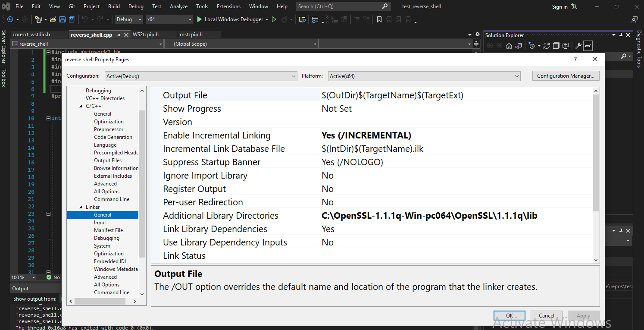Screen dimensions: 644x330
Task: Open the Build menu
Action: [x=114, y=6]
